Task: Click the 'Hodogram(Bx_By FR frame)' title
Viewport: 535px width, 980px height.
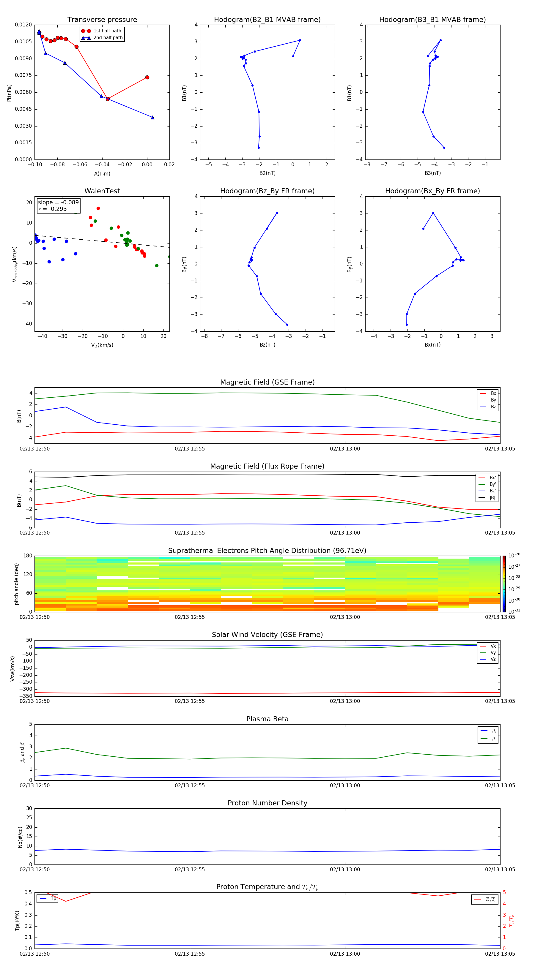Action: (432, 191)
